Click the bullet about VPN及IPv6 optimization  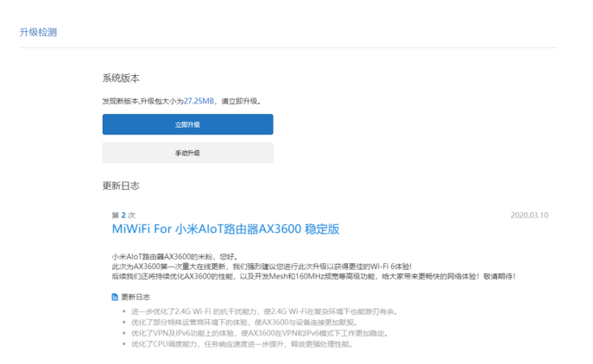(259, 333)
